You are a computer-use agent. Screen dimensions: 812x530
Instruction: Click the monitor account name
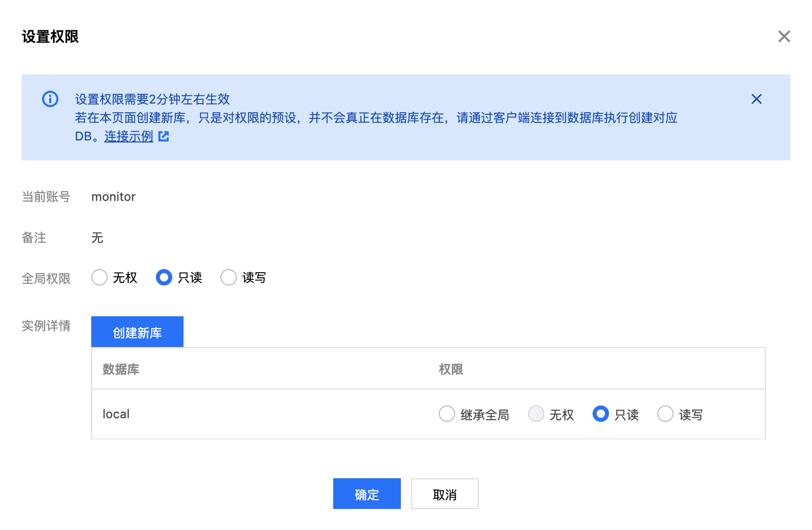113,197
